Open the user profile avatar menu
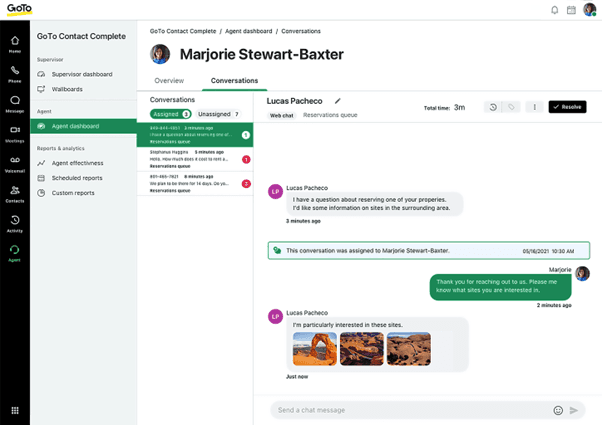 point(590,10)
